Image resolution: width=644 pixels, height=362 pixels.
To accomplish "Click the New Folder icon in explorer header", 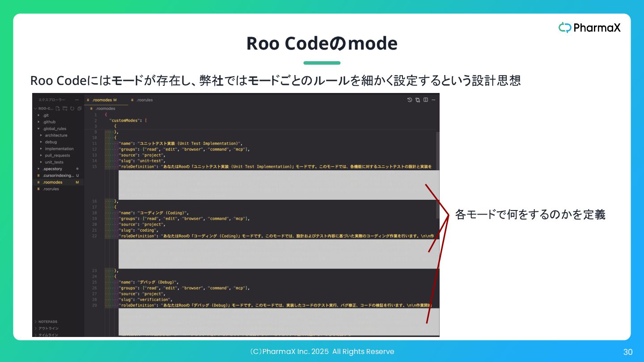I will coord(65,109).
